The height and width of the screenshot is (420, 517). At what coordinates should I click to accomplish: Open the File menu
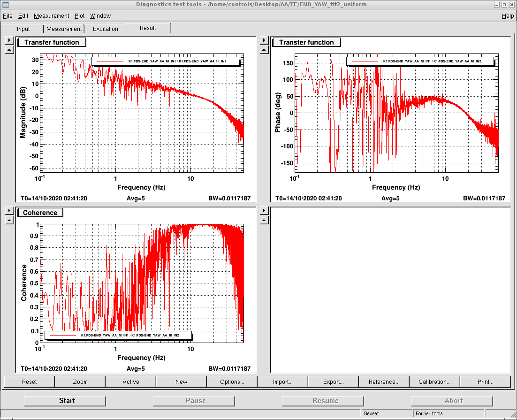pyautogui.click(x=8, y=16)
